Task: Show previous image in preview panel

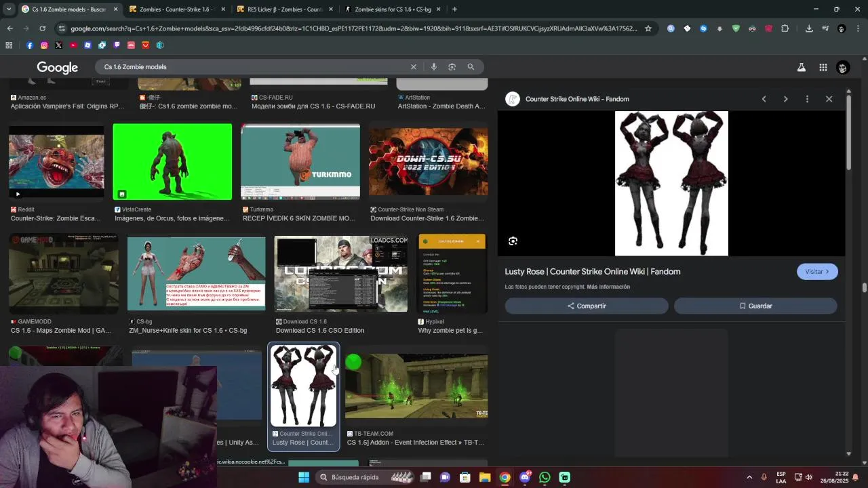Action: (764, 99)
